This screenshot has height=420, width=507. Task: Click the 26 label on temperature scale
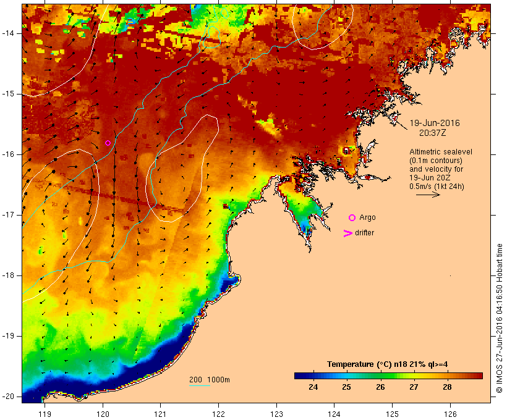(380, 387)
